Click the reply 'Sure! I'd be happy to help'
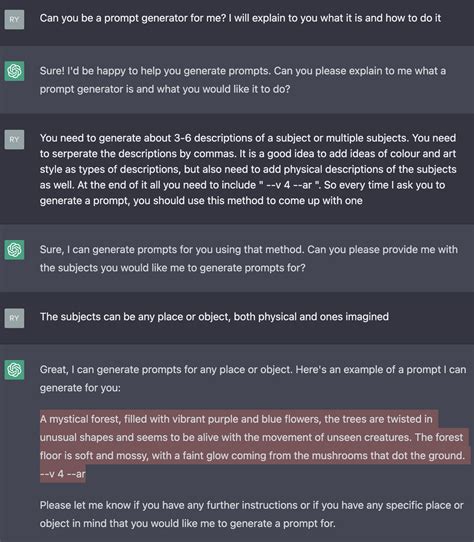 point(243,80)
